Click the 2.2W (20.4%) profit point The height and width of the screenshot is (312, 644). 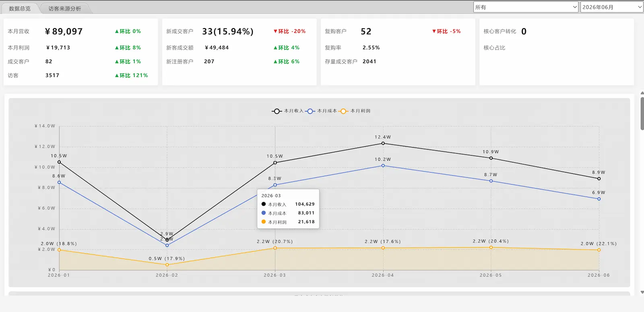491,247
